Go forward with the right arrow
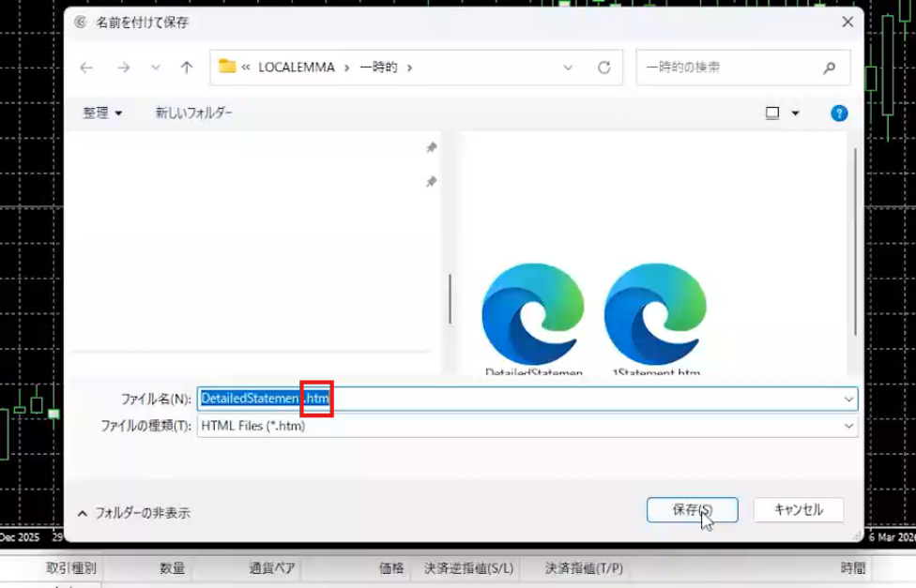Screen dimensions: 916x588 point(123,68)
